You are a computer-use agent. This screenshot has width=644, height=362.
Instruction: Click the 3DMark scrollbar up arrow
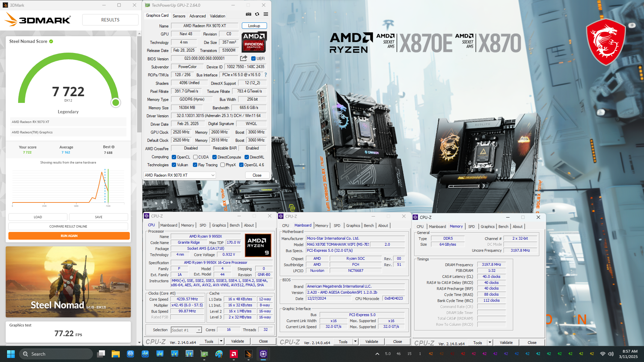(x=139, y=34)
